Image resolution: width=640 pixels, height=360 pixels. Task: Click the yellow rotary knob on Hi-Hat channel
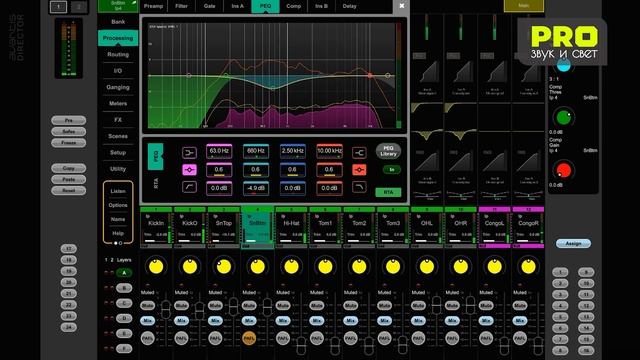point(291,267)
